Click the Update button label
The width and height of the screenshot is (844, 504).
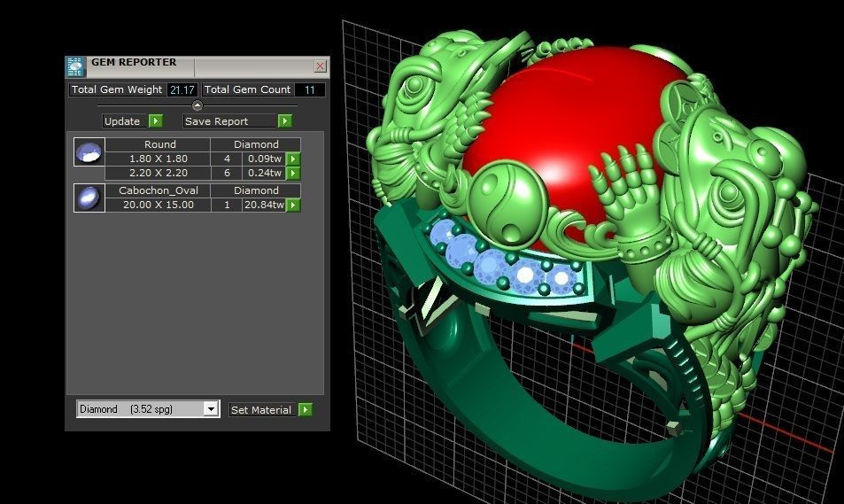pyautogui.click(x=122, y=121)
